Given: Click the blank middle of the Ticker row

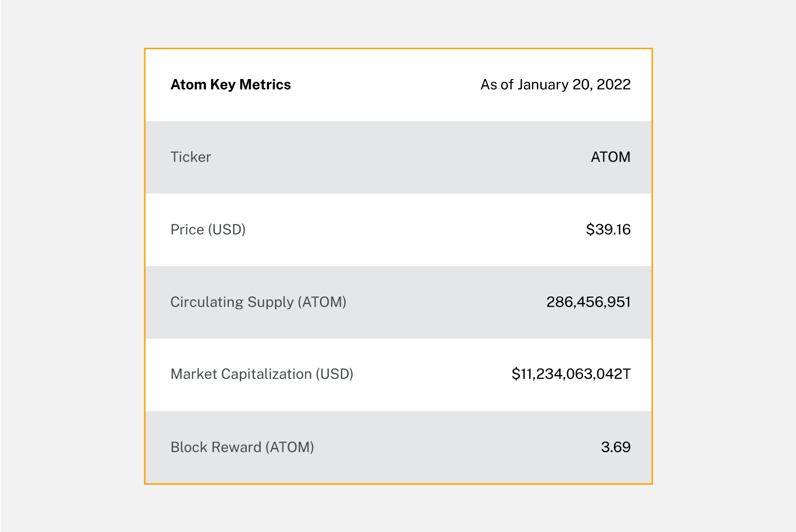Looking at the screenshot, I should coord(398,157).
